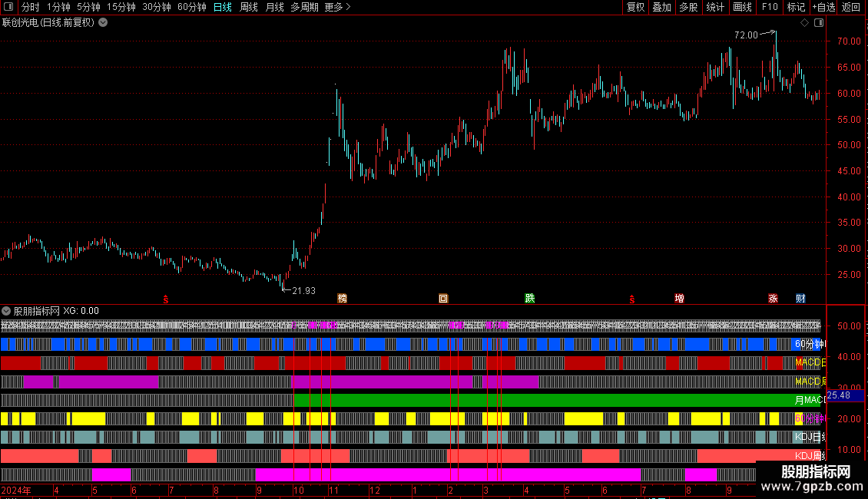Screen dimensions: 868x499
Task: Click the green 月MACD row label
Action: pyautogui.click(x=810, y=399)
